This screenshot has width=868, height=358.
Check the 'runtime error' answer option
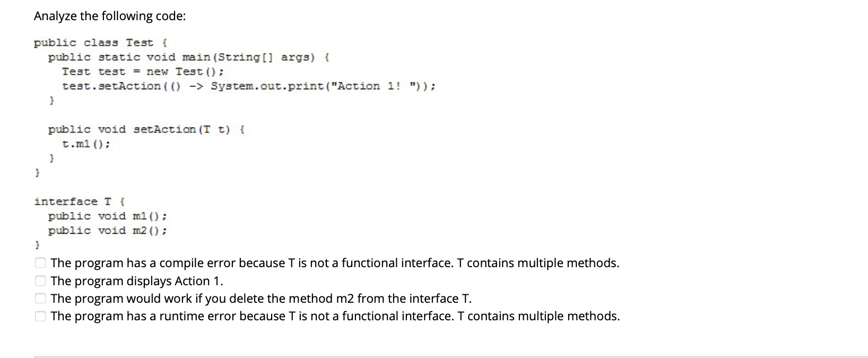pos(40,316)
